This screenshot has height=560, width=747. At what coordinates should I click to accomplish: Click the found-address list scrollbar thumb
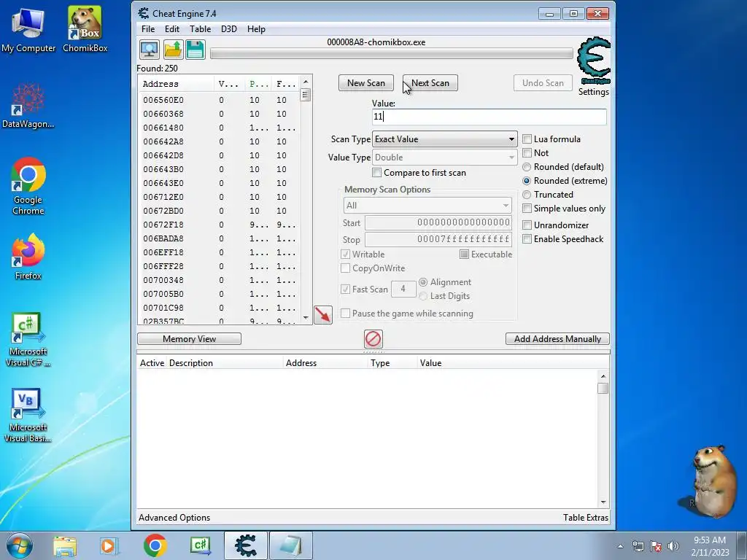[x=306, y=95]
